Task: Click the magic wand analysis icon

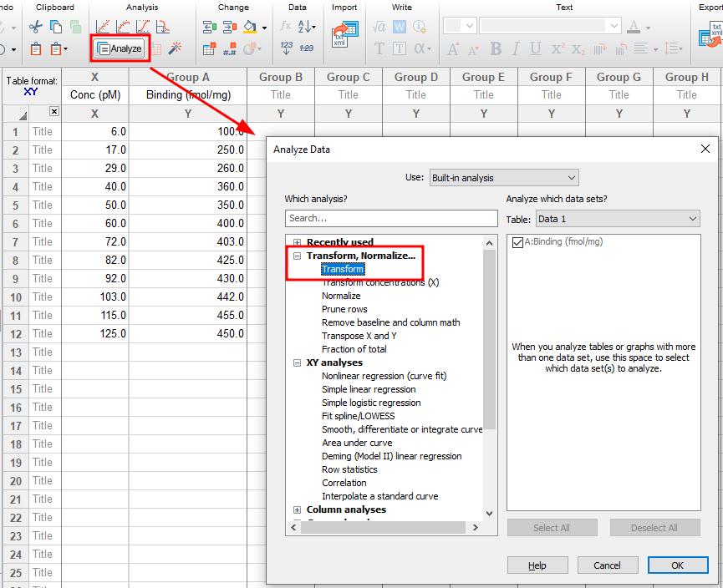Action: [x=175, y=48]
